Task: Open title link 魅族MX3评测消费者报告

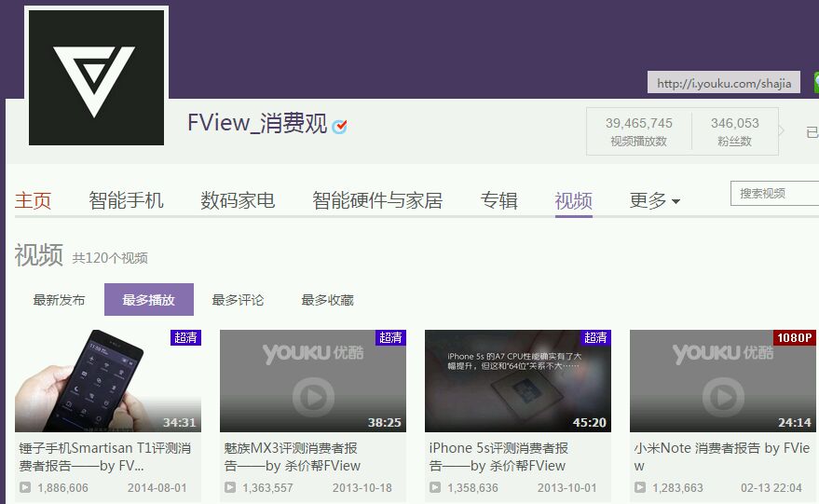Action: coord(293,456)
